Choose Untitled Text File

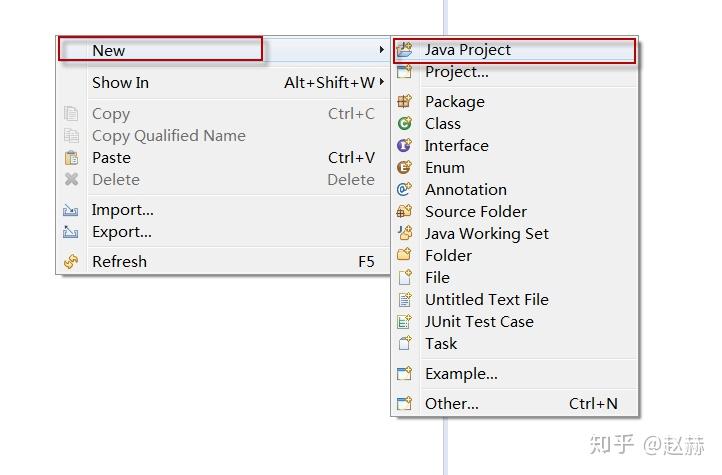click(486, 300)
